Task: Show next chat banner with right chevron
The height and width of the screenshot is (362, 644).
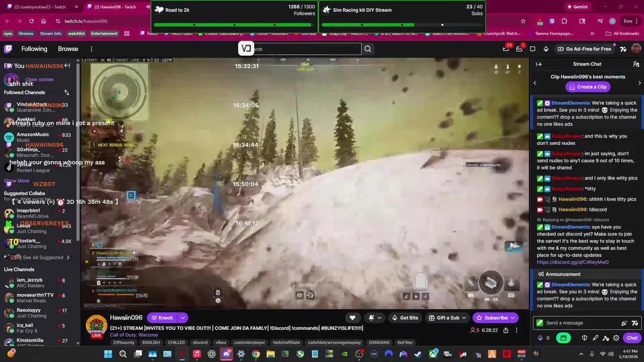Action: [639, 83]
